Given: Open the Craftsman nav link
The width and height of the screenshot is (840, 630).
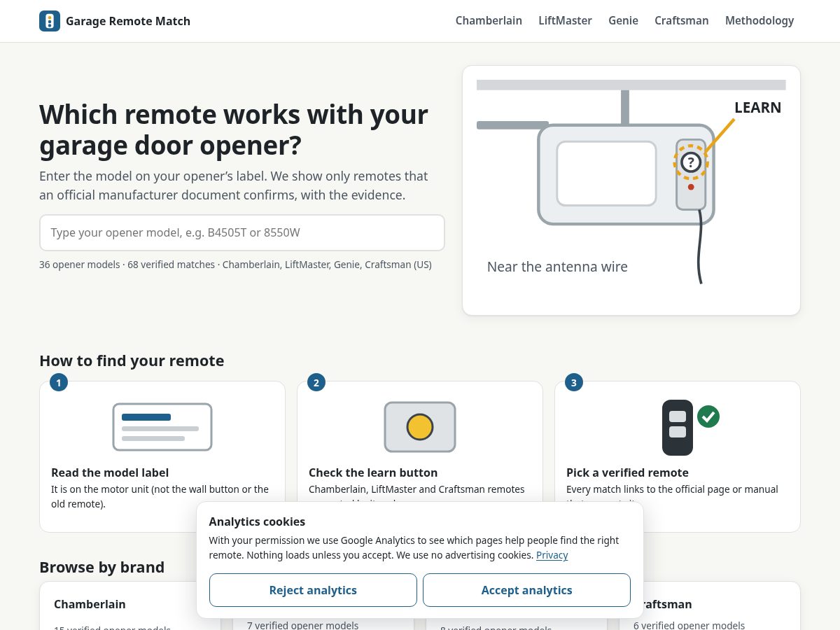Looking at the screenshot, I should click(x=681, y=21).
